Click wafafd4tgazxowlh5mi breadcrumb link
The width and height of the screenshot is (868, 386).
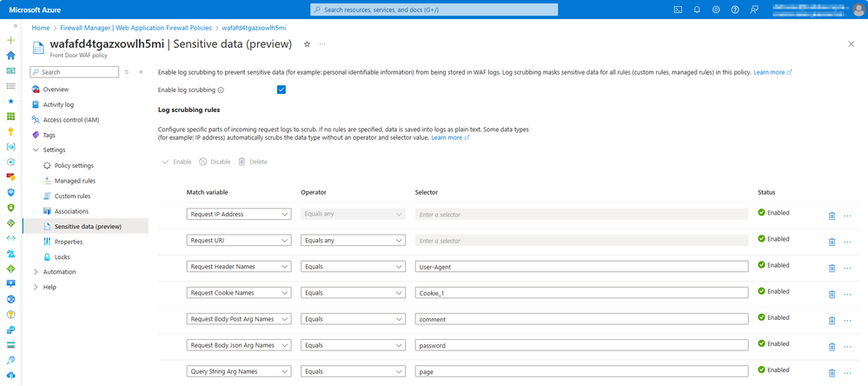[x=254, y=27]
